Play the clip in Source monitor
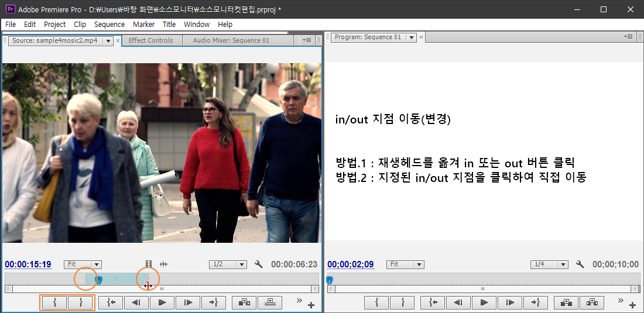This screenshot has width=644, height=313. (x=162, y=302)
